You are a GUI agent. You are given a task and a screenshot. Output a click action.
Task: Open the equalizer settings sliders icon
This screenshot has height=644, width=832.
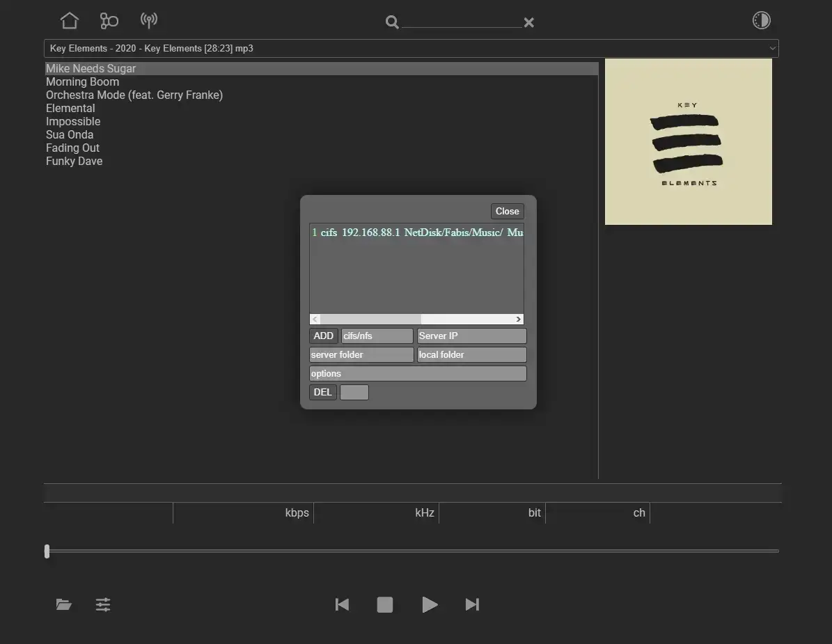(x=103, y=604)
